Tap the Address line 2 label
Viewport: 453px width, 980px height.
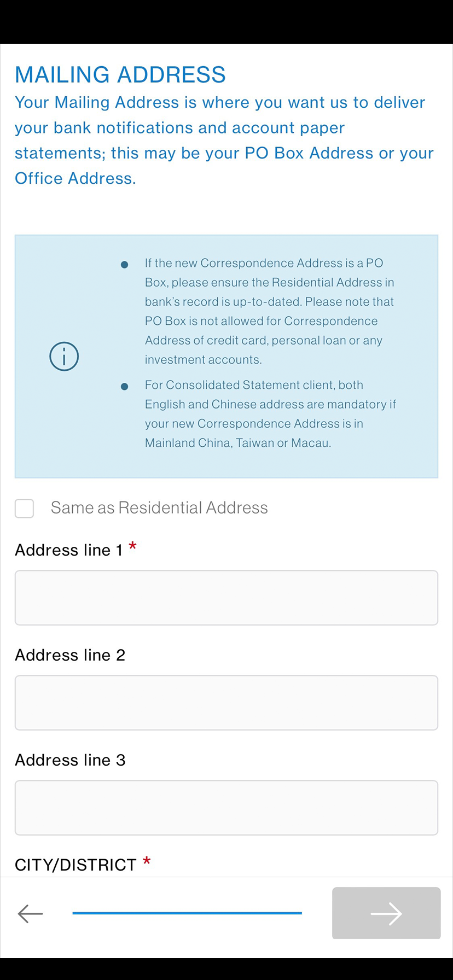tap(69, 655)
